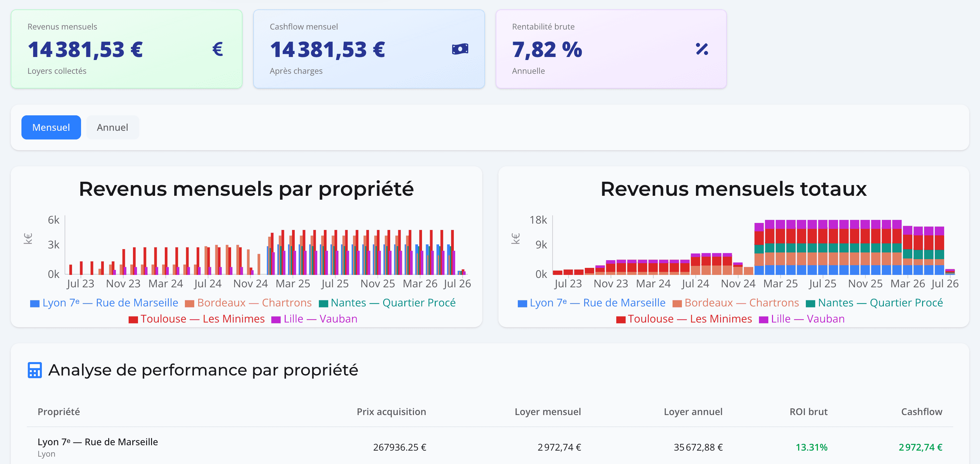Click the Cashflow mensuel value 14 381,53 €
The width and height of the screenshot is (980, 464).
(x=328, y=50)
